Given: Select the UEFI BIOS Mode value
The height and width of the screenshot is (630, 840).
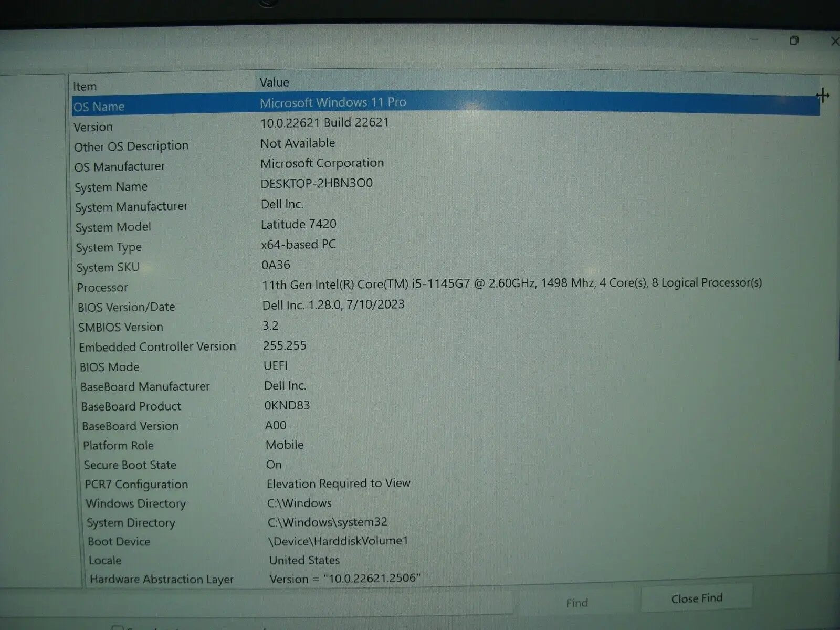Looking at the screenshot, I should pos(276,366).
